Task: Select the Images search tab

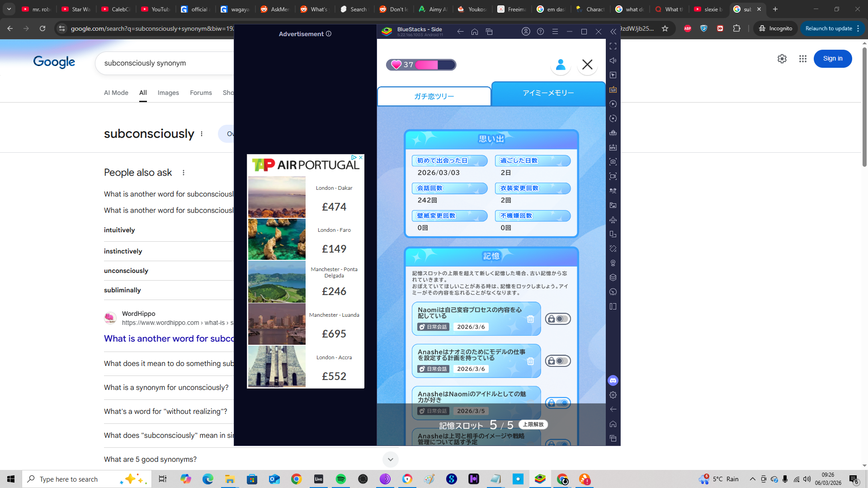Action: click(x=168, y=93)
